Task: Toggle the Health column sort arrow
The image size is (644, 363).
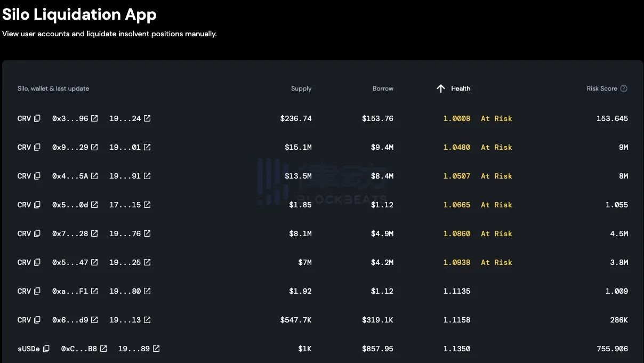Action: click(440, 88)
